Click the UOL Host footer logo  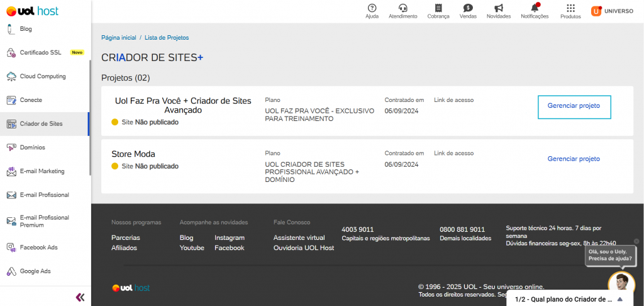[x=131, y=288]
